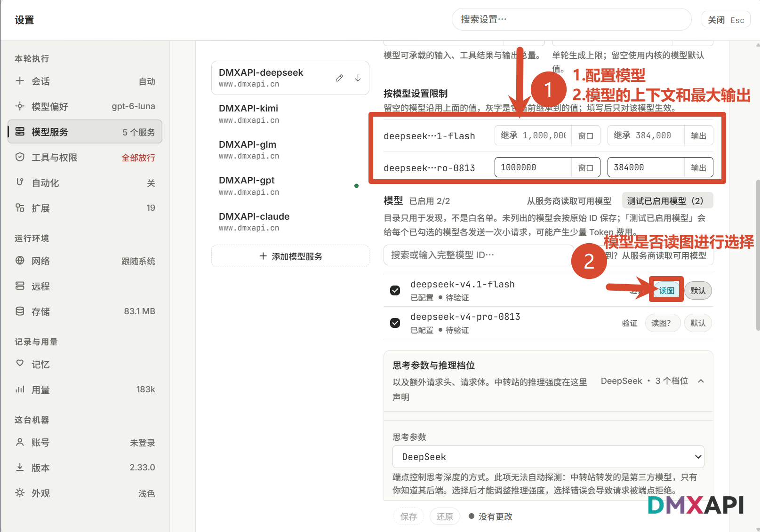Image resolution: width=760 pixels, height=532 pixels.
Task: Move DMXAPI-deepseek down with arrow icon
Action: click(358, 78)
